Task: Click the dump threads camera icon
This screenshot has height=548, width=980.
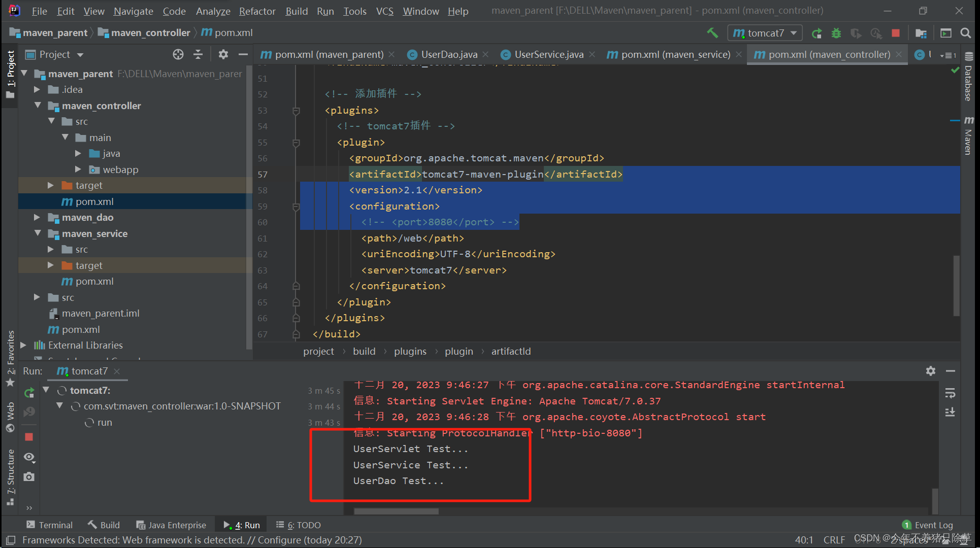Action: [x=29, y=477]
